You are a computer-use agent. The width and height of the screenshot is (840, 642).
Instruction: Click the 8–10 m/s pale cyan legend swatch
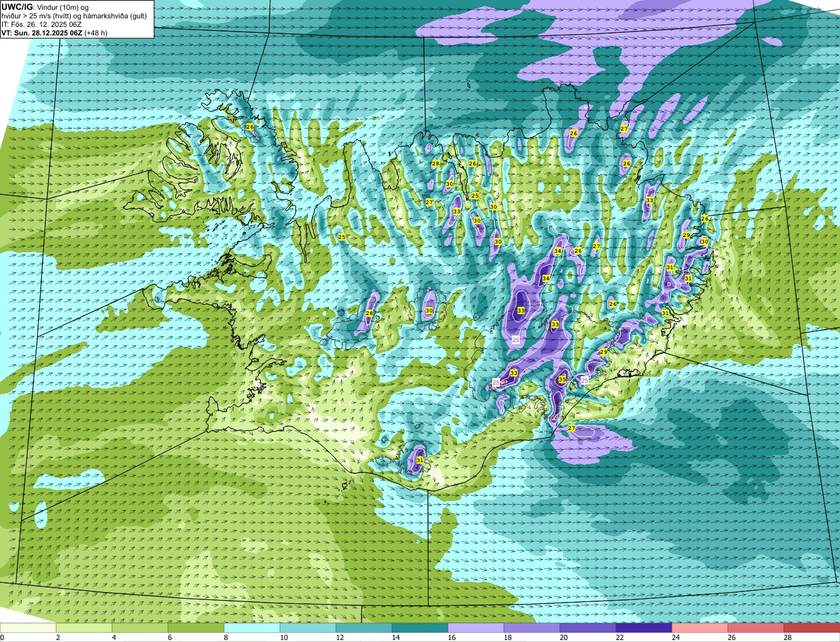pyautogui.click(x=253, y=628)
